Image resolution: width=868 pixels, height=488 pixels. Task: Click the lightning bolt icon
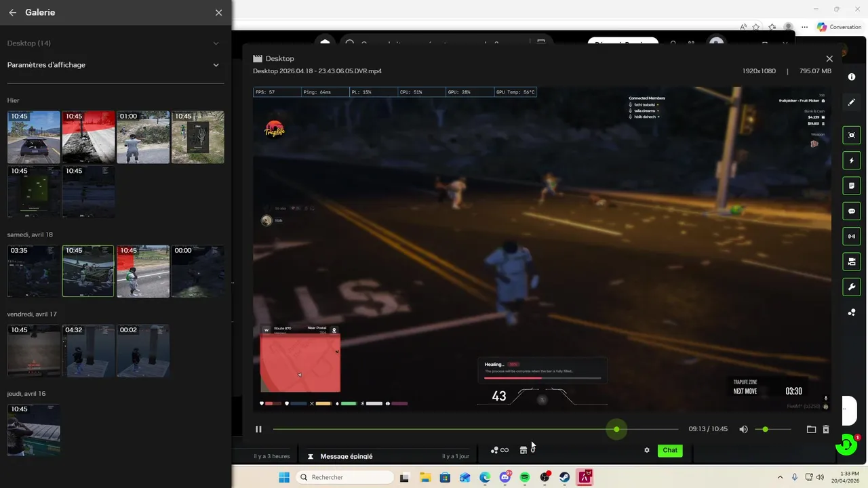(852, 161)
